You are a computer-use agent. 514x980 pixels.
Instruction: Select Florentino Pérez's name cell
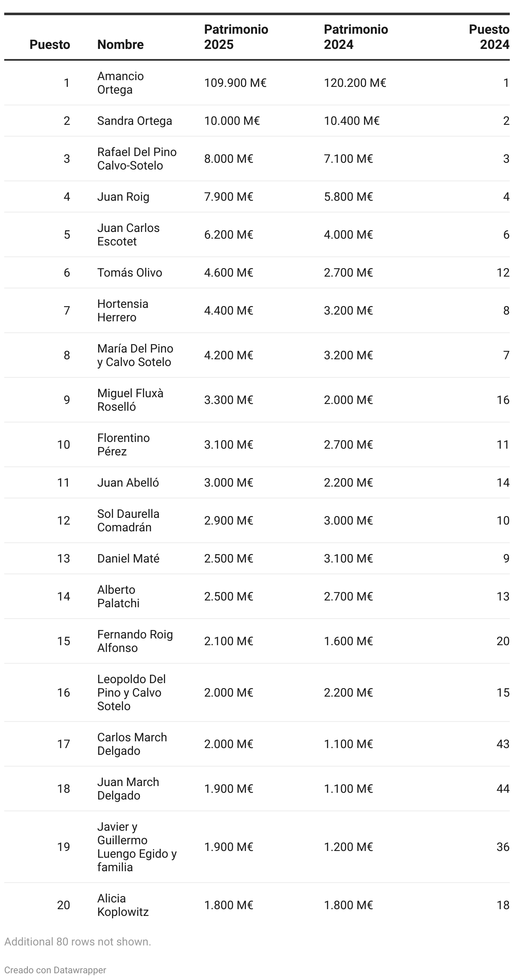coord(123,444)
